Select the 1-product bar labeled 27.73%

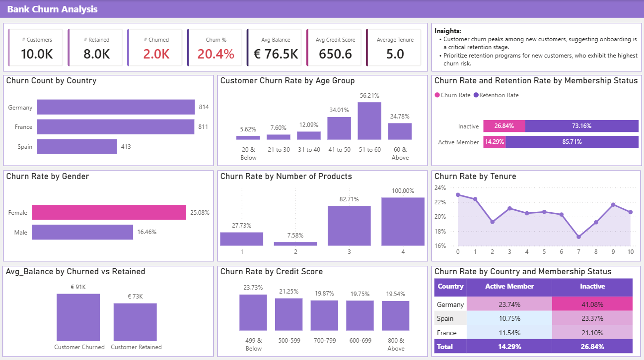click(242, 239)
